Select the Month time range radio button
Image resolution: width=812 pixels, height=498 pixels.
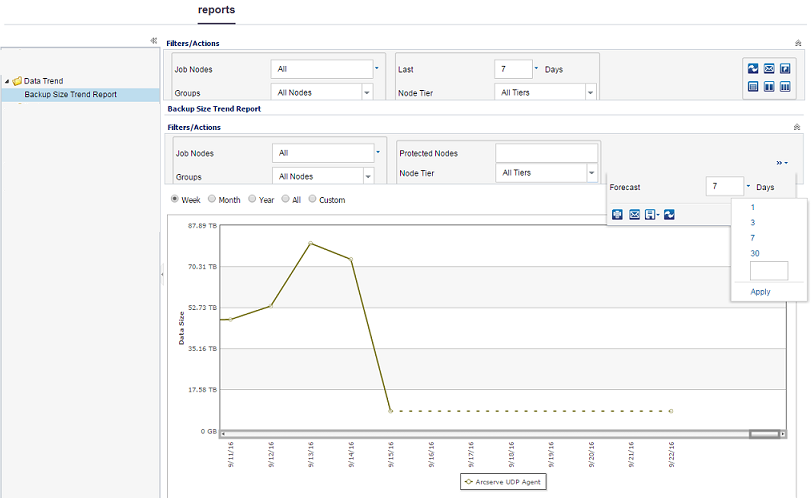(212, 199)
